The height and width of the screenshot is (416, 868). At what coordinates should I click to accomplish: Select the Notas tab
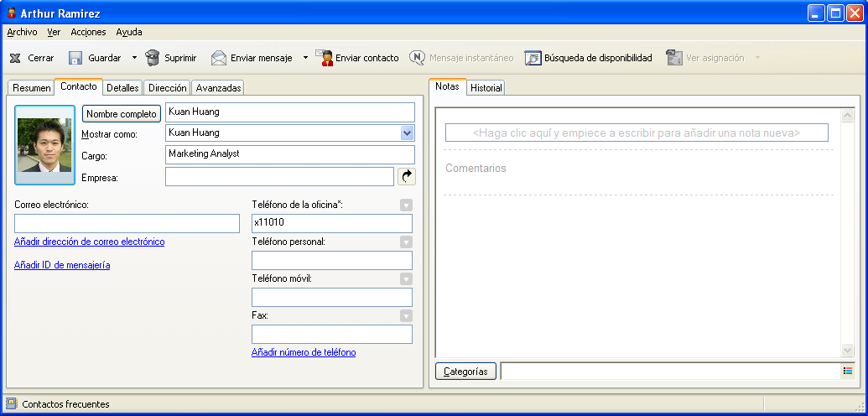click(447, 86)
